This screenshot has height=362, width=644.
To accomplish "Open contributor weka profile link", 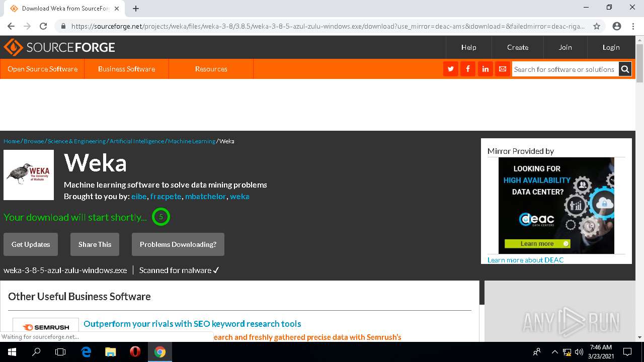I will pos(239,197).
